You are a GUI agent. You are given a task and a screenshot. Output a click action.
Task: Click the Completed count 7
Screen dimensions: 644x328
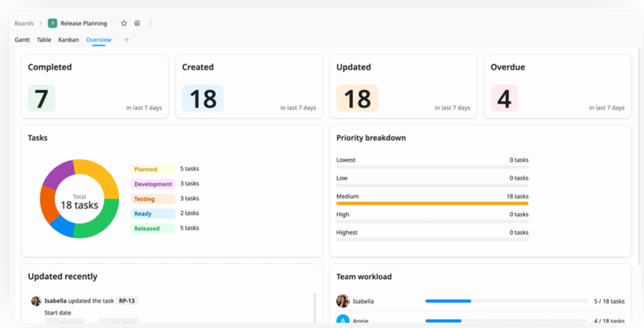point(41,99)
